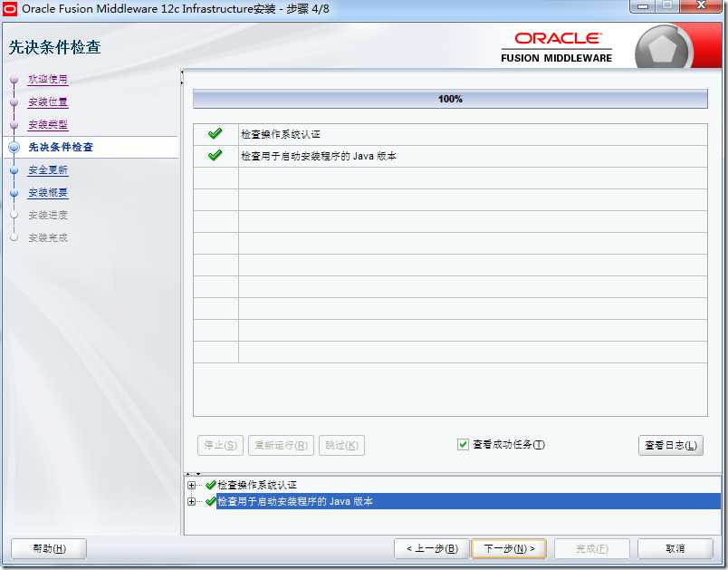The width and height of the screenshot is (728, 570).
Task: Click the 安装完成 step label
Action: 48,237
